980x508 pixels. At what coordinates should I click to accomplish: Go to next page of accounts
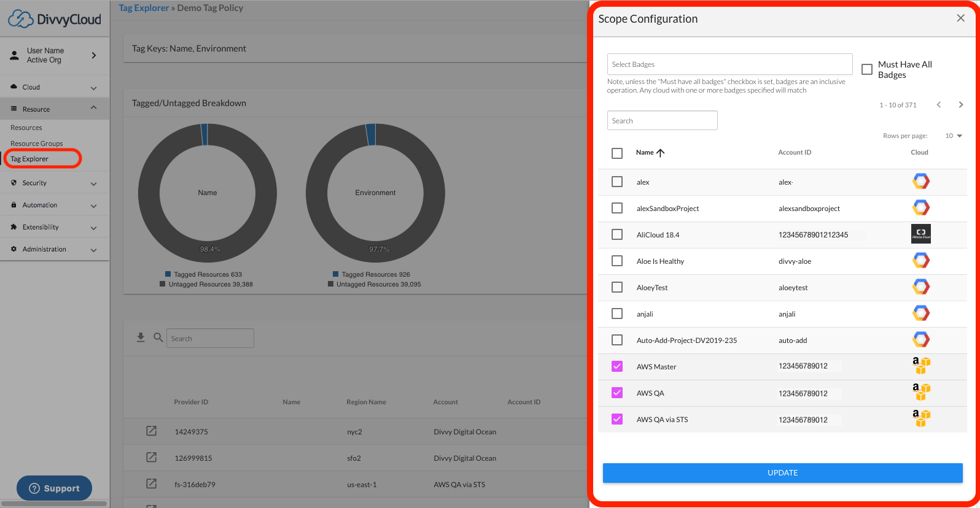point(961,105)
